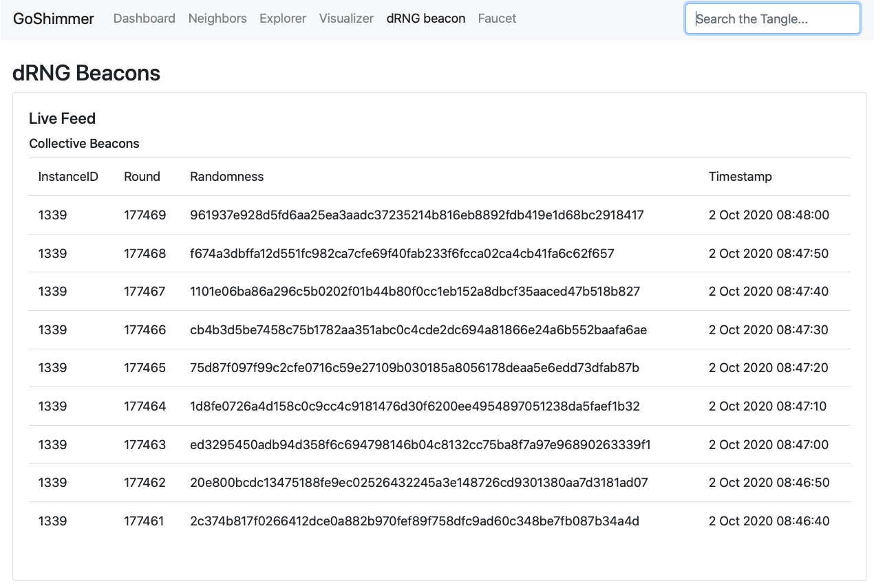Viewport: 874px width, 588px height.
Task: Click InstanceID 1339 in round 177464 row
Action: (x=53, y=406)
